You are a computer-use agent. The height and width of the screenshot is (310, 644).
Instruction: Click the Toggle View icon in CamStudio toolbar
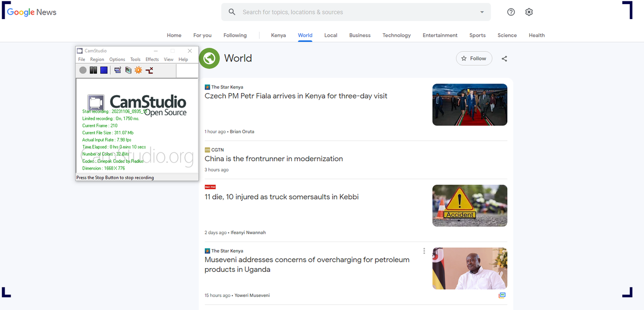pos(118,70)
